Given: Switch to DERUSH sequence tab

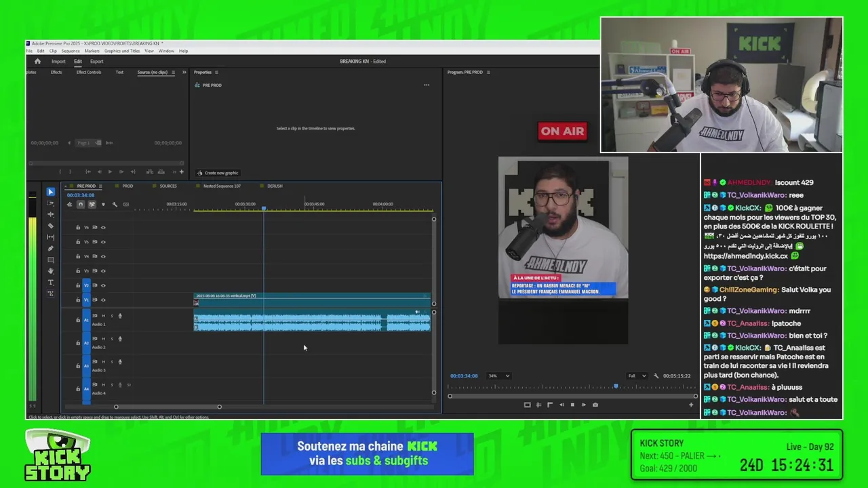Looking at the screenshot, I should [x=275, y=186].
